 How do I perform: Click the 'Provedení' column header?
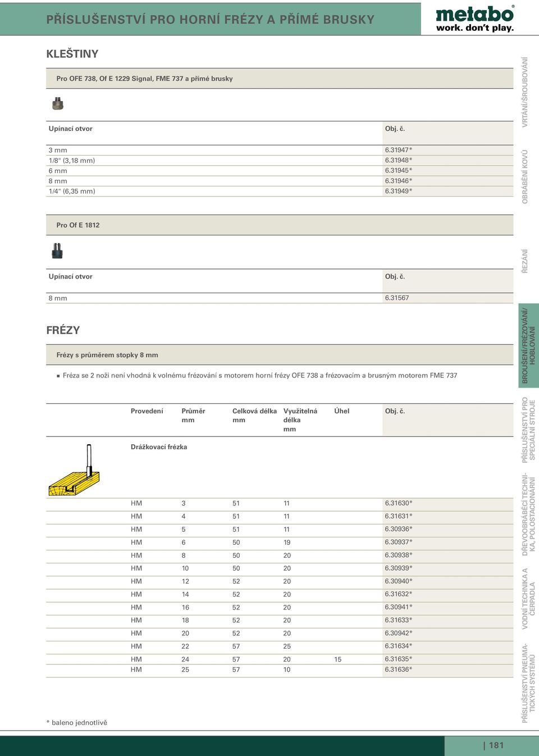coord(147,411)
